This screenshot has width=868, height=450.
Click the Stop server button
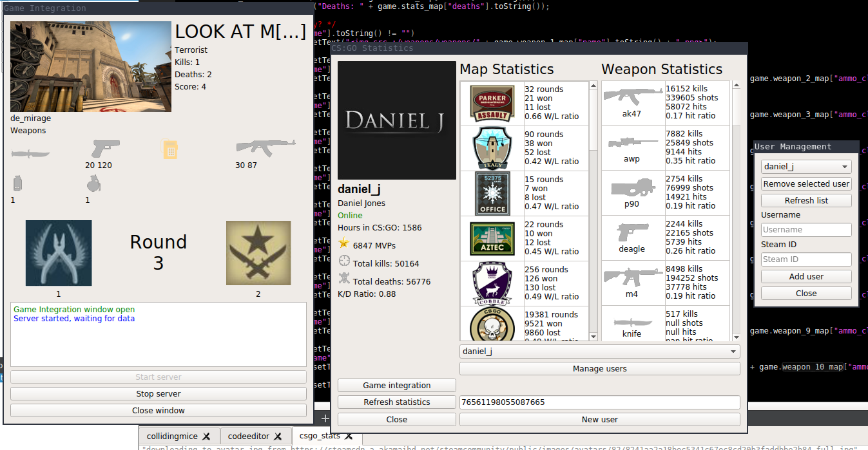click(159, 394)
